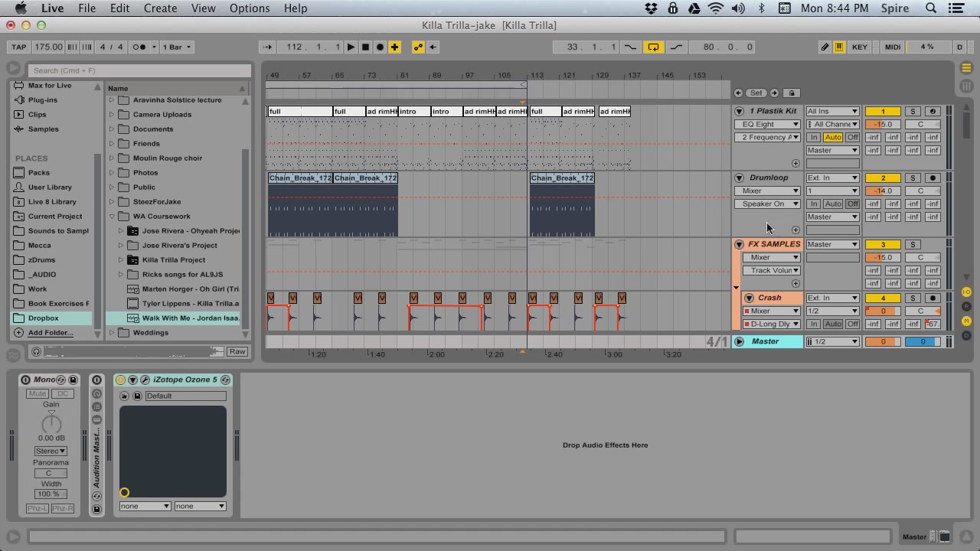980x551 pixels.
Task: Toggle the KEY map mode button
Action: coord(860,47)
